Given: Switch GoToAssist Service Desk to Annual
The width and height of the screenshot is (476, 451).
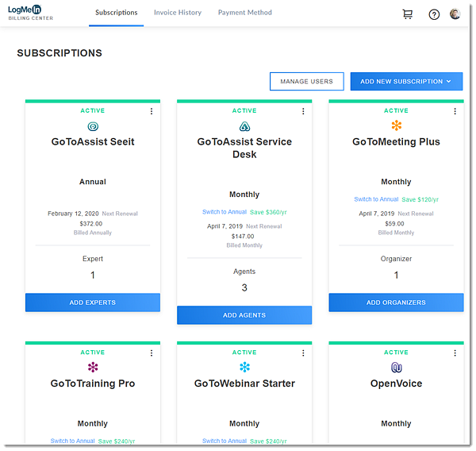Looking at the screenshot, I should pyautogui.click(x=225, y=212).
